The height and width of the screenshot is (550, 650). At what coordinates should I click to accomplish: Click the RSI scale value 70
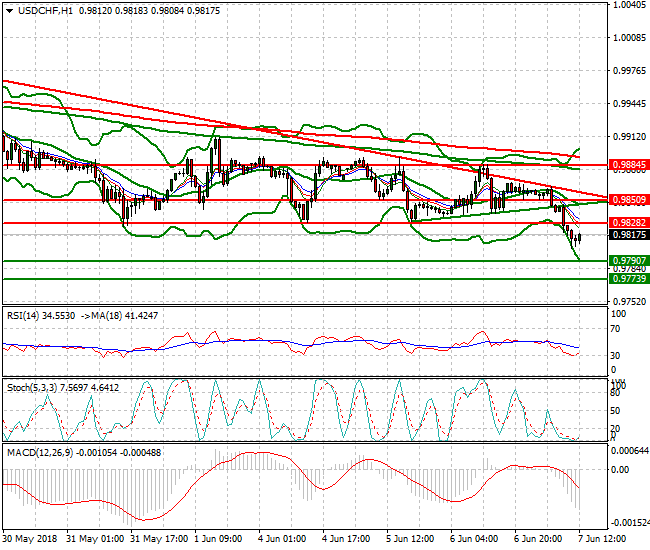point(616,329)
